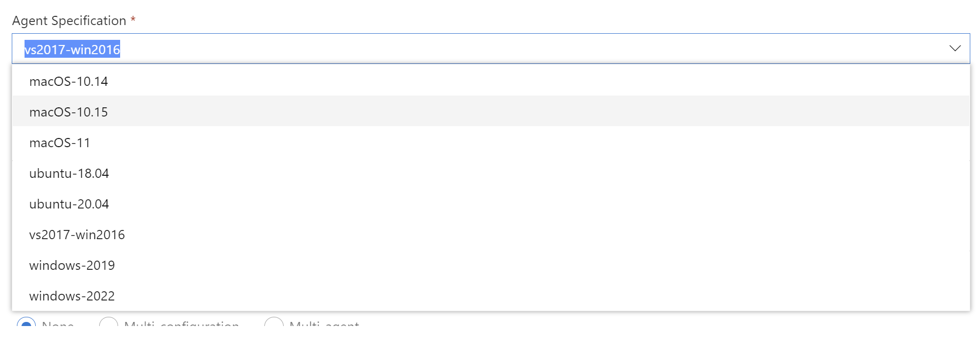980x348 pixels.
Task: Click the Agent Specification label
Action: (x=69, y=20)
